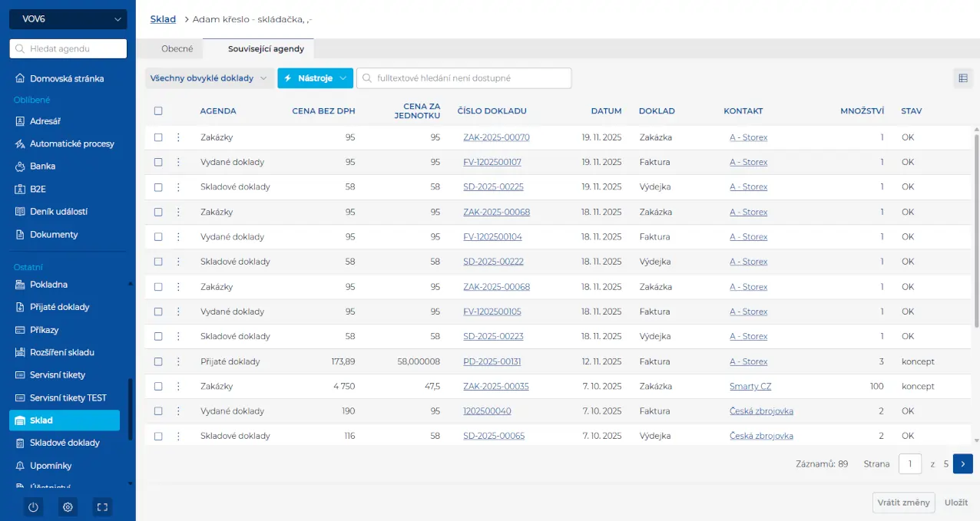Viewport: 980px width, 521px height.
Task: Expand the VOV6 company selector
Action: coord(68,19)
